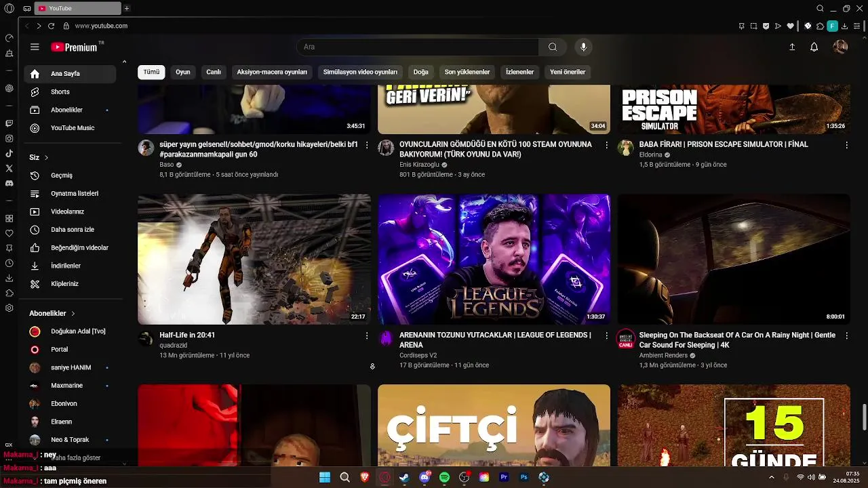The height and width of the screenshot is (488, 868).
Task: Open Abonelikler in the sidebar
Action: click(70, 110)
